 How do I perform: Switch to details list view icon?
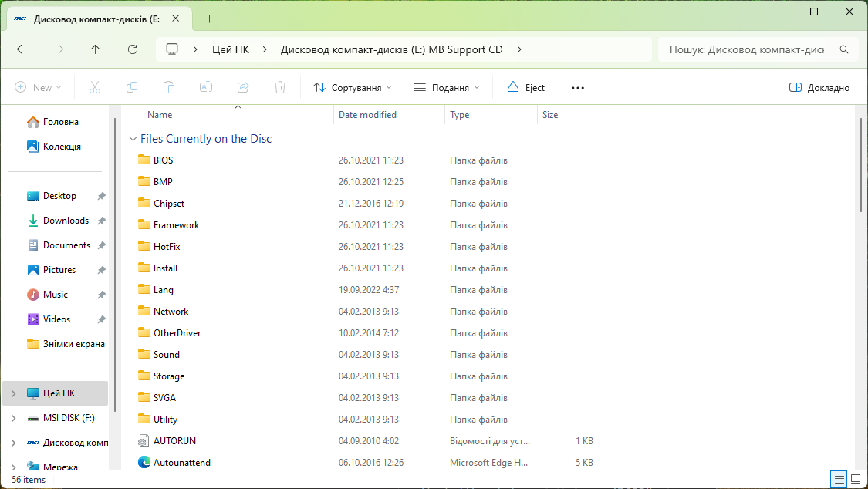(x=839, y=479)
